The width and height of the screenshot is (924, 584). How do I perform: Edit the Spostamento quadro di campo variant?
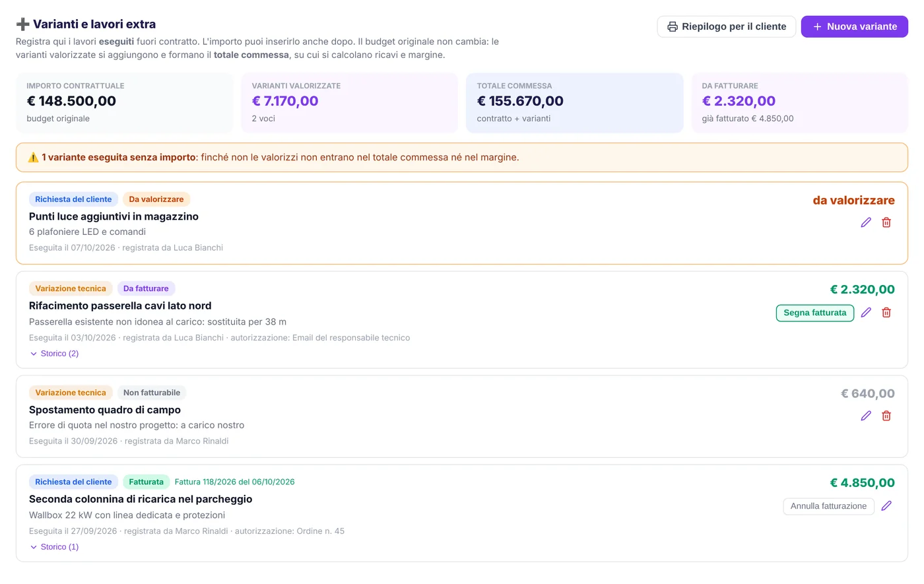click(866, 416)
